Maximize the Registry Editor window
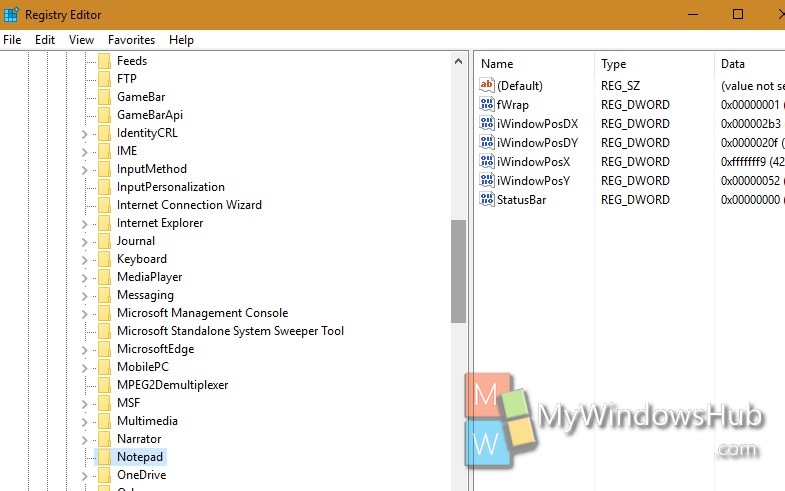785x491 pixels. coord(737,14)
